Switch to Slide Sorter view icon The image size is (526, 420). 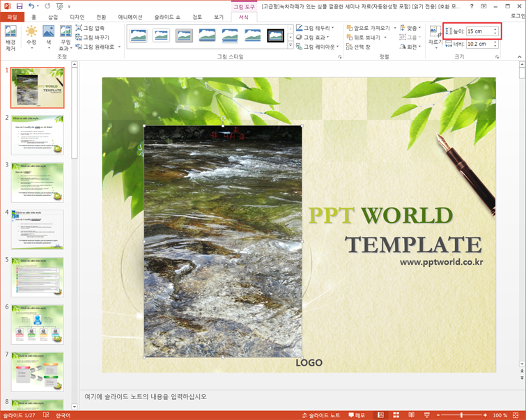coord(396,415)
